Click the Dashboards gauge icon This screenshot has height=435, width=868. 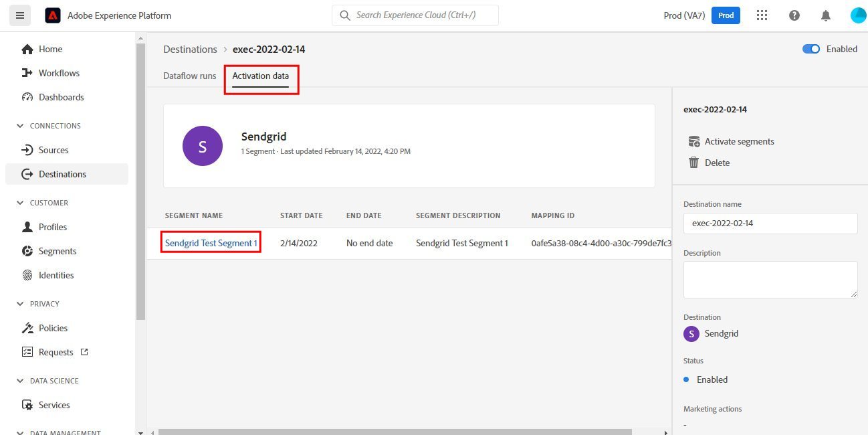[x=27, y=97]
